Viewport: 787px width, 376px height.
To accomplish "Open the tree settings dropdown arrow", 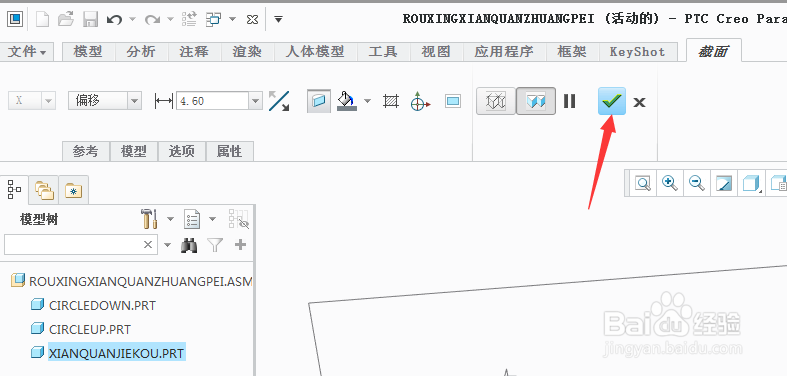I will click(x=170, y=219).
